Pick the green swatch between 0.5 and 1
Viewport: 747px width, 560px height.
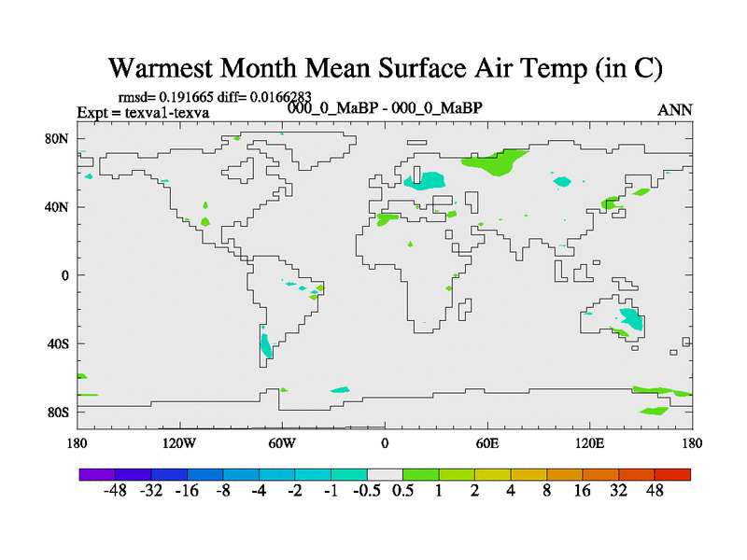click(x=421, y=474)
